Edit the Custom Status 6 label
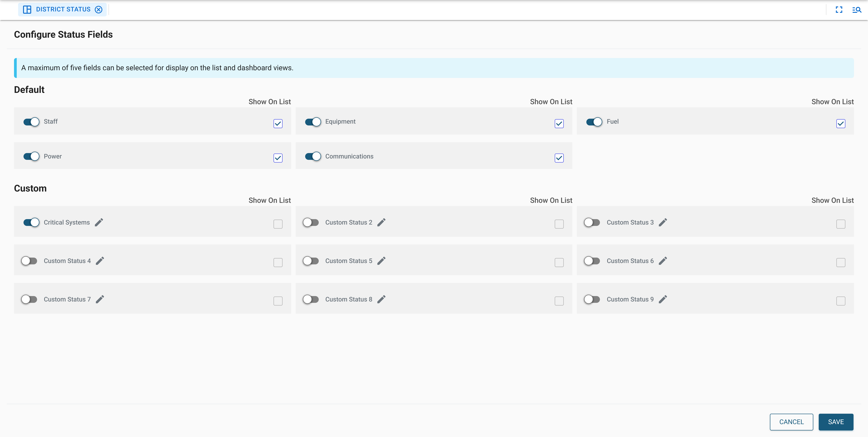Image resolution: width=868 pixels, height=437 pixels. (663, 261)
